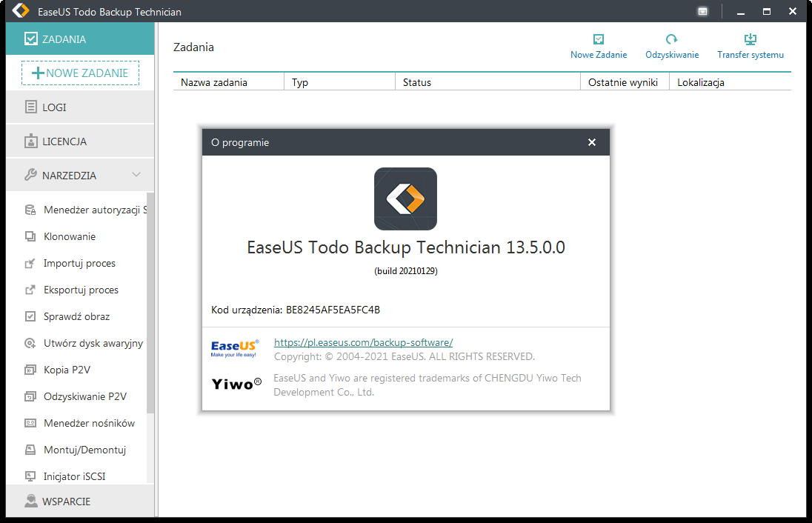
Task: Click the Transfer systemu toolbar icon
Action: tap(751, 39)
